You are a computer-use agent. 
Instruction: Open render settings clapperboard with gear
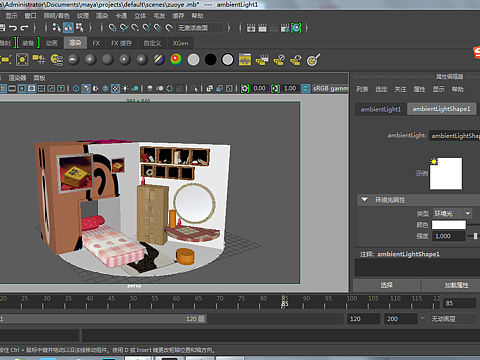[285, 28]
